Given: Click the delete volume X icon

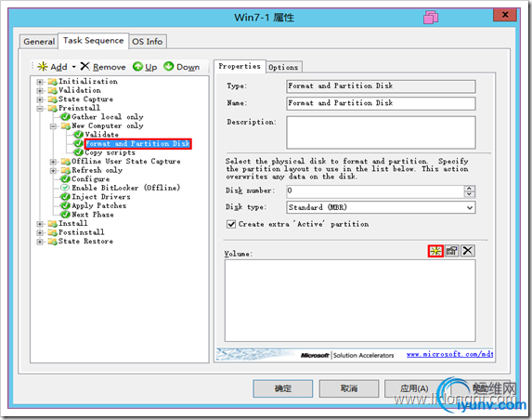Looking at the screenshot, I should (468, 251).
